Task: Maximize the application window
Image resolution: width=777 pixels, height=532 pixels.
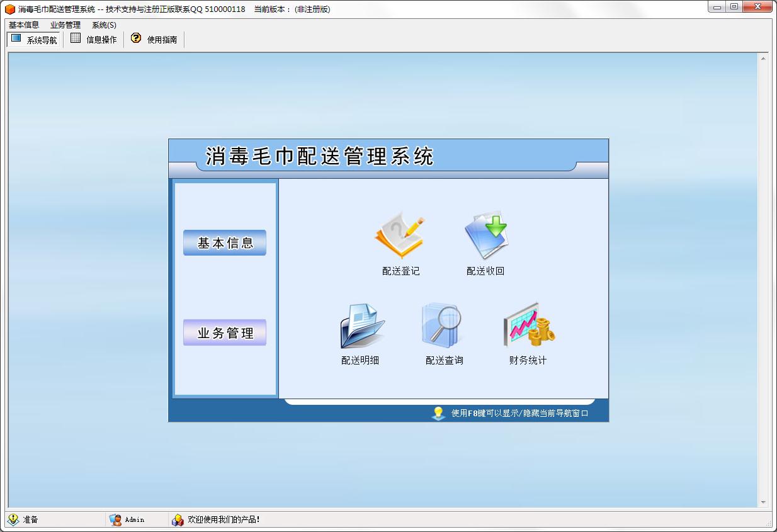Action: pos(734,7)
